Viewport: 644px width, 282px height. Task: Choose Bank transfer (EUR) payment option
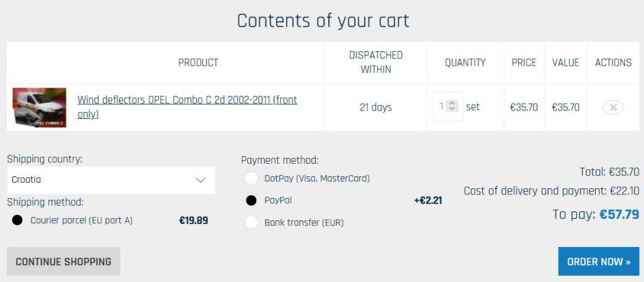[251, 223]
